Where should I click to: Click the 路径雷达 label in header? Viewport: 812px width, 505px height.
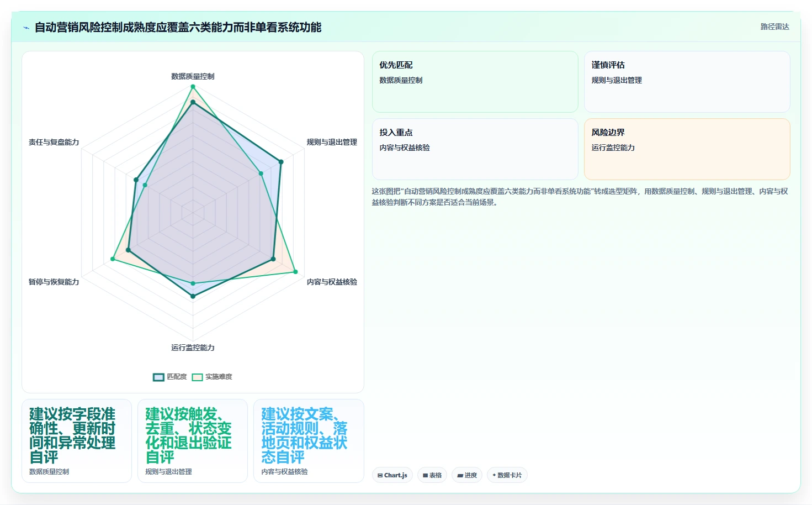[775, 27]
